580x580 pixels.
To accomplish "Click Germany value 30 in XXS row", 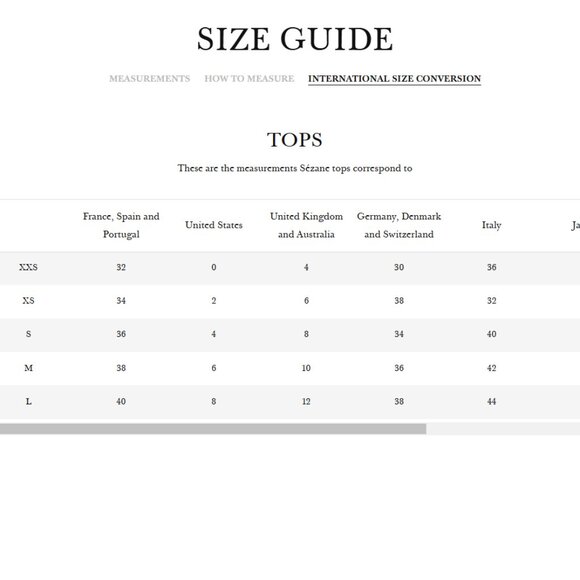I will tap(399, 267).
